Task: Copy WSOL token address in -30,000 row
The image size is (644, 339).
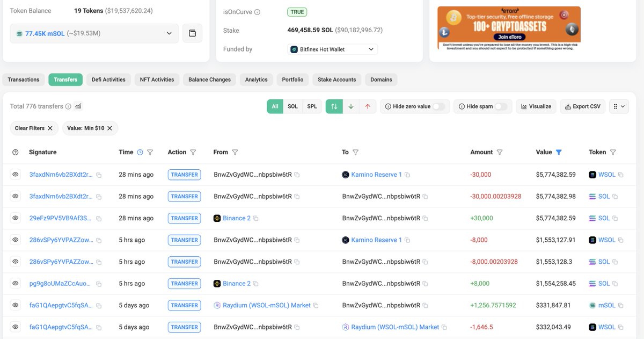Action: pos(621,175)
